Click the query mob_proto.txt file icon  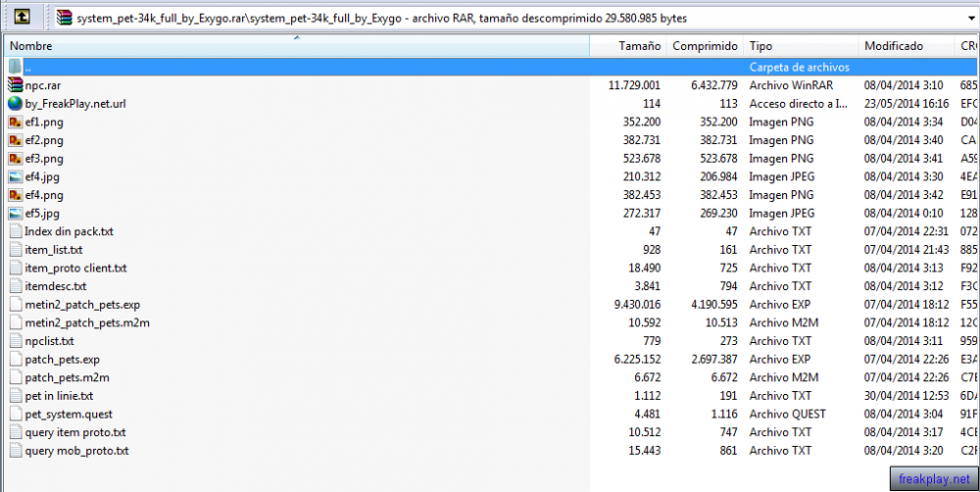16,450
